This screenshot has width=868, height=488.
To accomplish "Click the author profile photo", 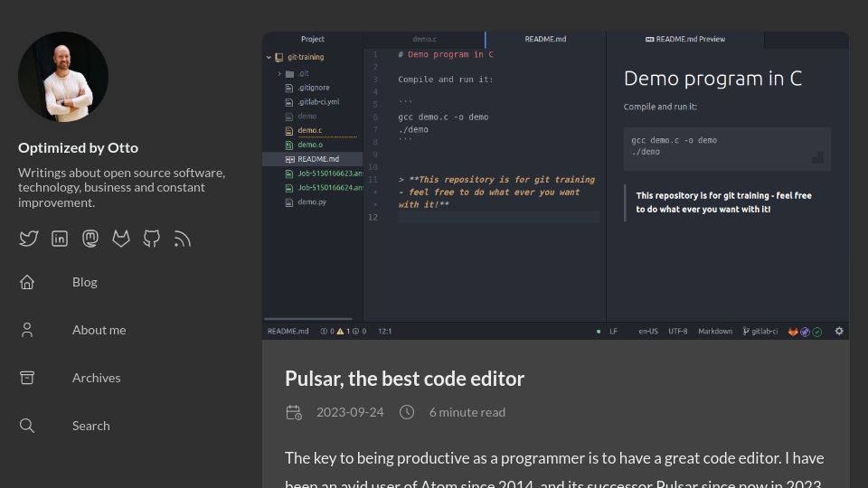I will (63, 76).
